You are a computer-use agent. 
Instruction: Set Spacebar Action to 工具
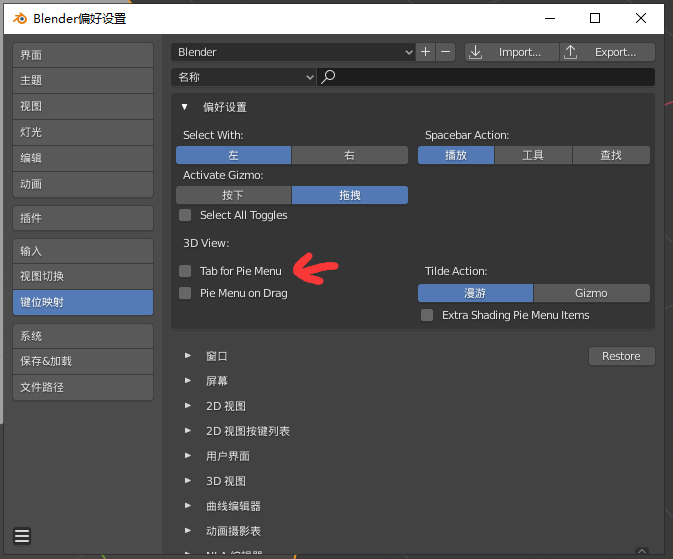tap(533, 155)
